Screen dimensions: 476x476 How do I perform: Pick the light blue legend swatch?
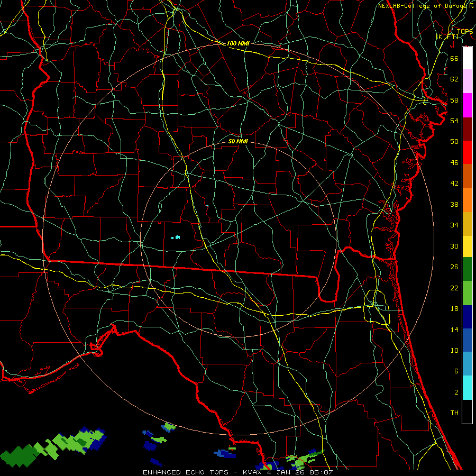pyautogui.click(x=467, y=364)
